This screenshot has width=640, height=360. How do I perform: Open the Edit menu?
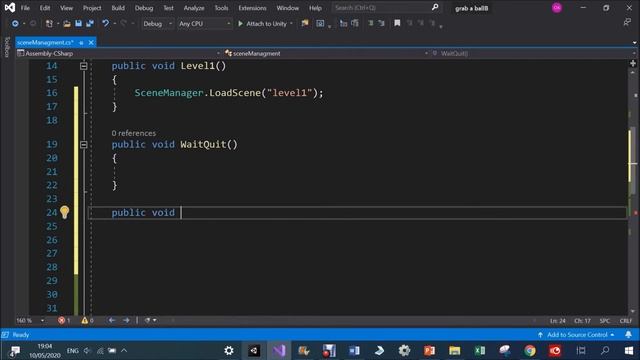pyautogui.click(x=45, y=8)
